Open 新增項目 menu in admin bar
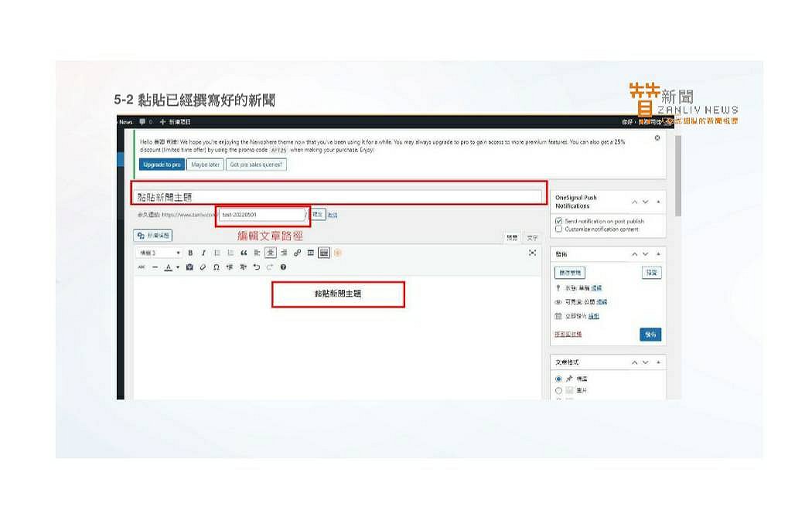The width and height of the screenshot is (812, 513). [x=175, y=122]
